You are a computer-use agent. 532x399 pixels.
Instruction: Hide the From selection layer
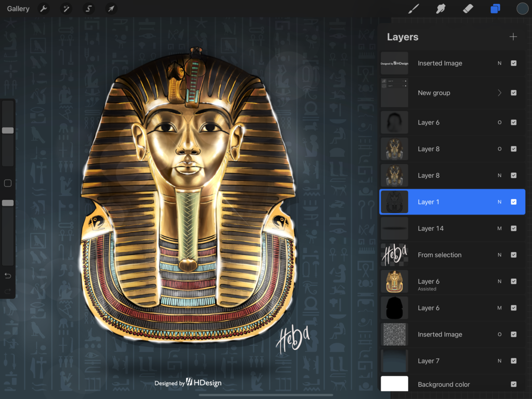click(x=513, y=255)
